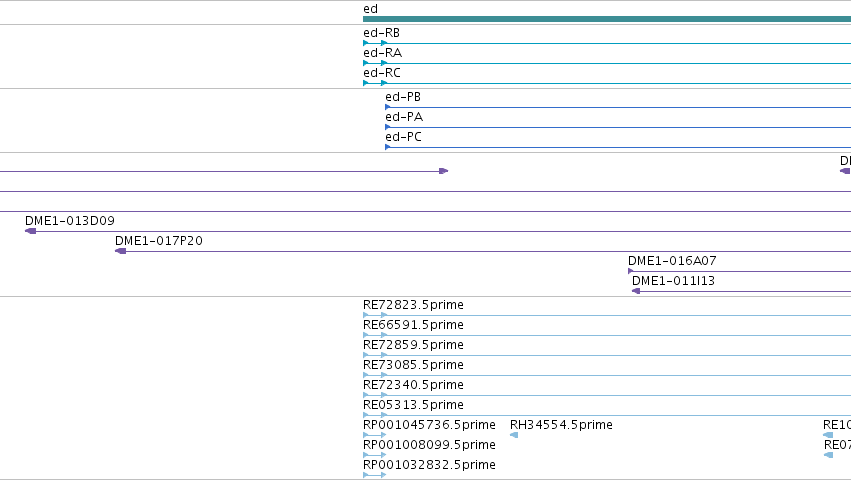Select RE73085.5prime EST label

point(413,365)
